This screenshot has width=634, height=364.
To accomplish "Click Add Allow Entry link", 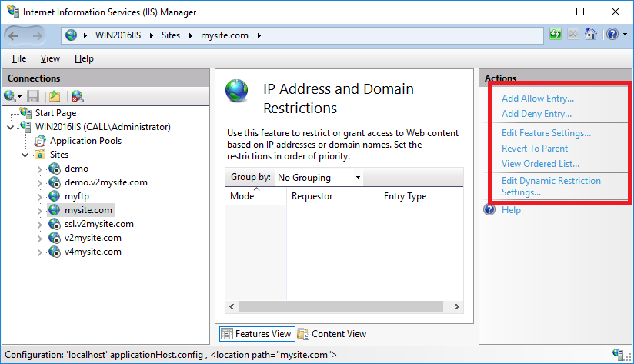I will coord(538,99).
